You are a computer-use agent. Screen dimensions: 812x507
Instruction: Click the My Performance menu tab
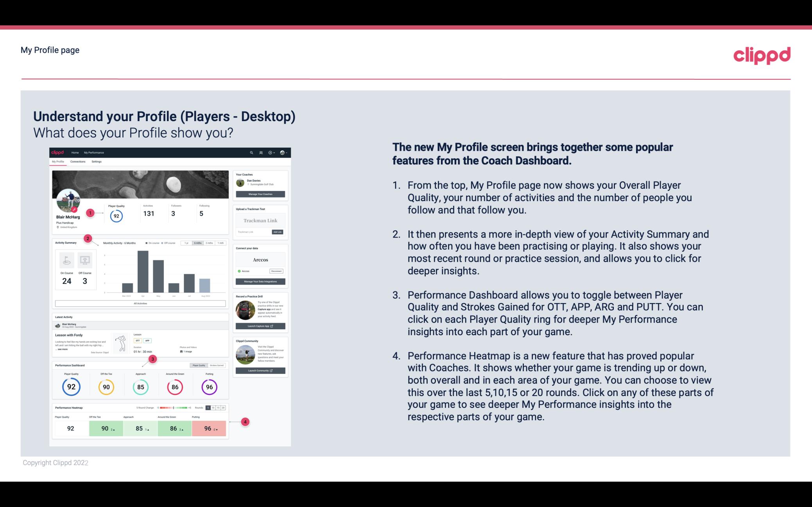coord(93,152)
